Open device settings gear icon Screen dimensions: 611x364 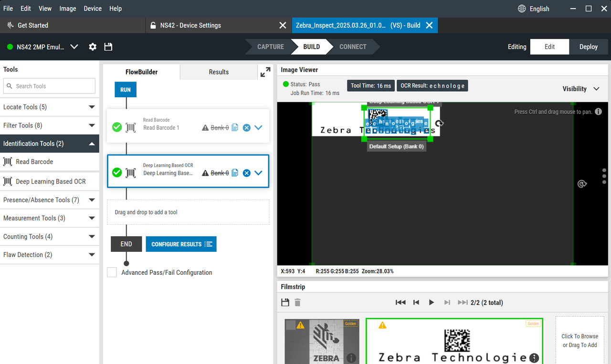93,47
